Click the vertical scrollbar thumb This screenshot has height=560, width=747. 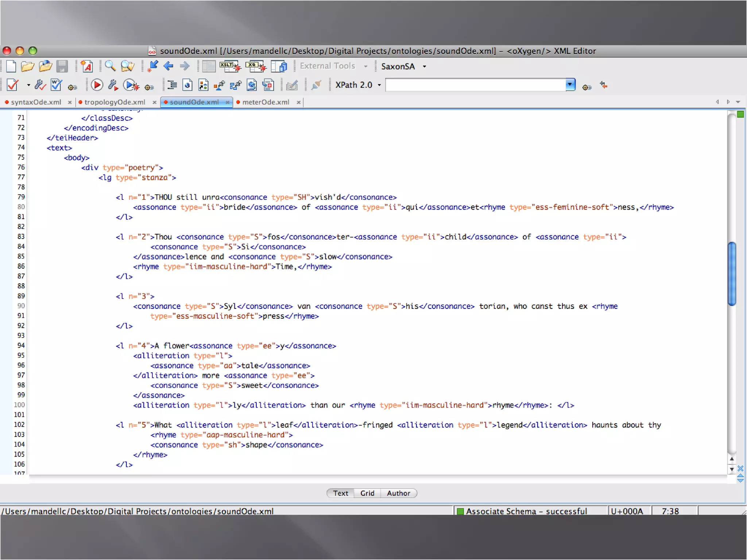pos(731,273)
